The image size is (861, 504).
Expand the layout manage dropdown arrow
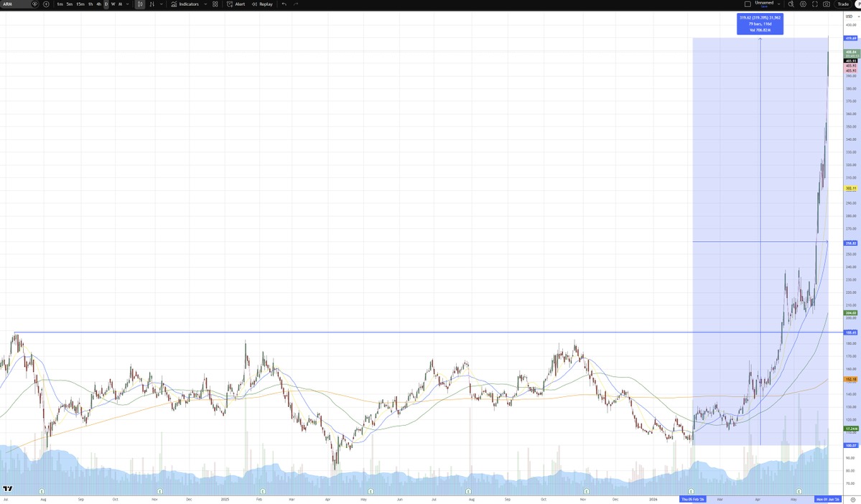[778, 4]
